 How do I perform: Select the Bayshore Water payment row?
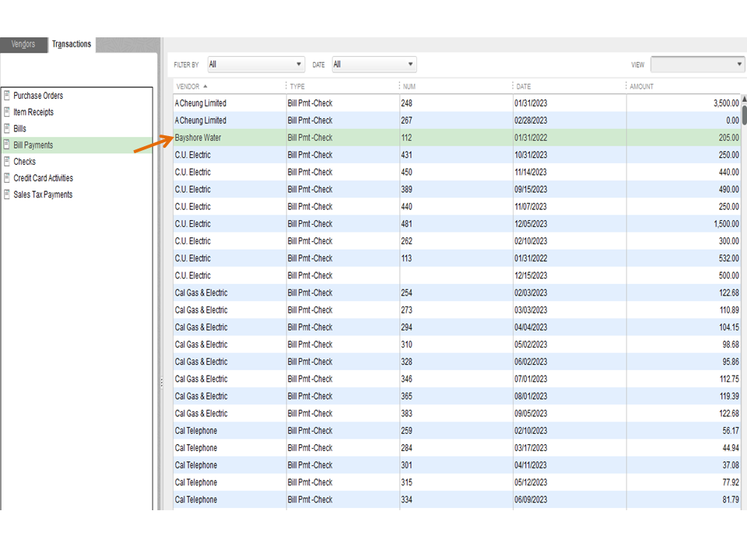click(201, 138)
